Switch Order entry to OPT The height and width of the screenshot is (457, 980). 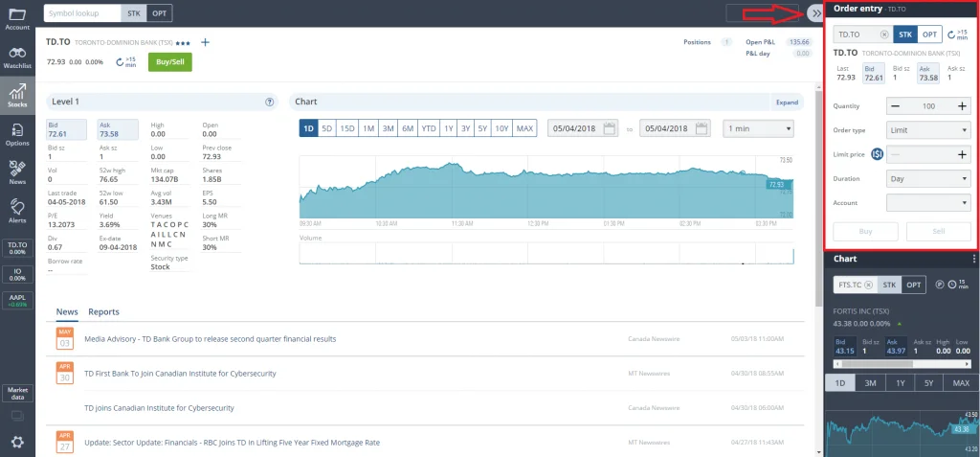929,34
